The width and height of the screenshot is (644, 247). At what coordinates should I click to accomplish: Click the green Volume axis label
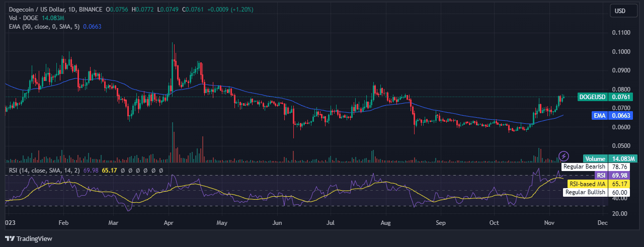tap(595, 158)
